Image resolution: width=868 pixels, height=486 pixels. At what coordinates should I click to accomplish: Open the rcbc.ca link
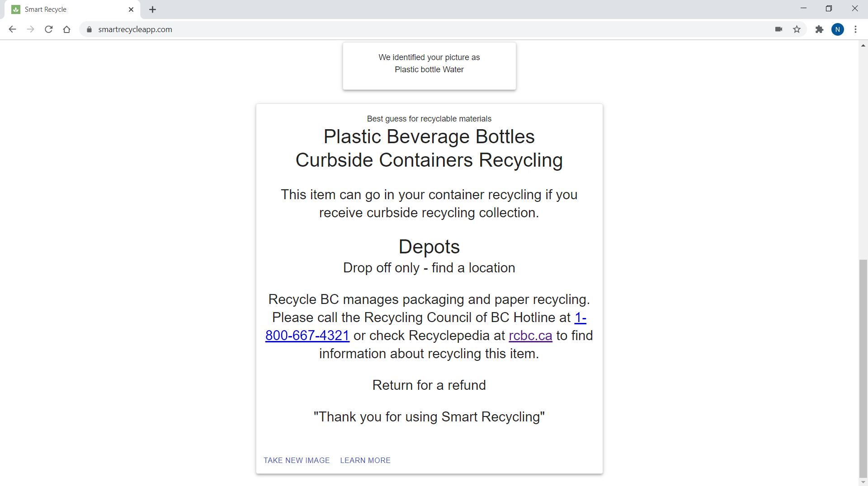(530, 336)
